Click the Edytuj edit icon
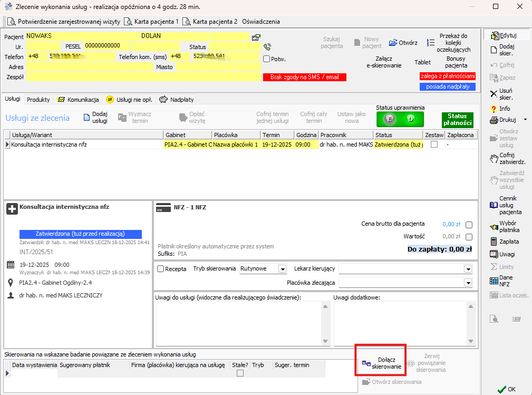532x395 pixels. coord(495,36)
